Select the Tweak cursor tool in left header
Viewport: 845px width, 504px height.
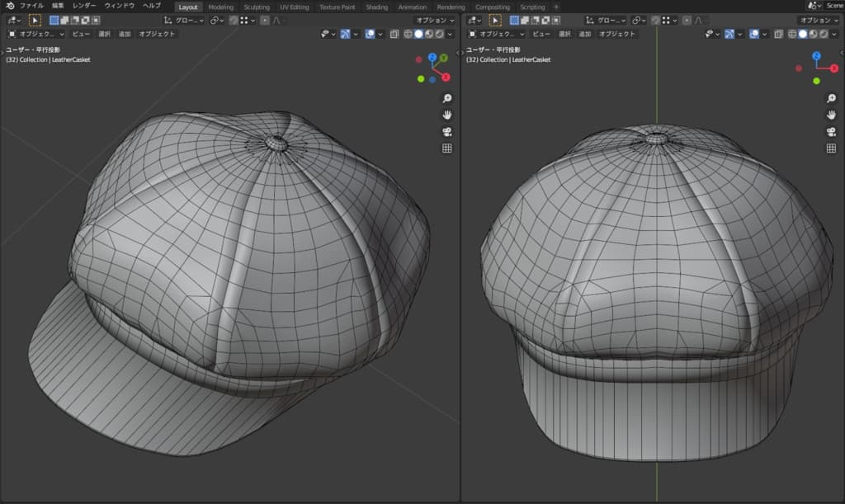[x=35, y=20]
